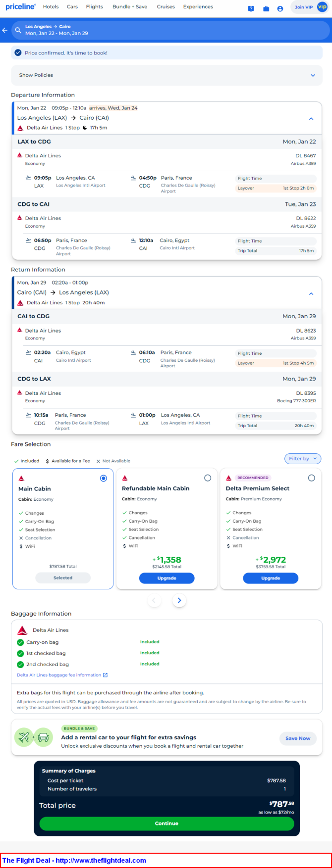Click the 'arrives, Wed, Jan 24' notice

(x=113, y=108)
